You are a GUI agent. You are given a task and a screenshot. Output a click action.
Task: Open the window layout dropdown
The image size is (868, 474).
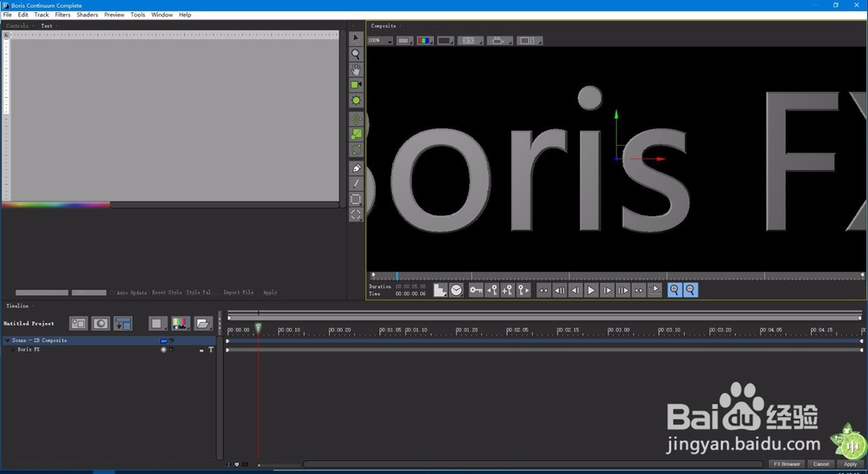tap(529, 41)
